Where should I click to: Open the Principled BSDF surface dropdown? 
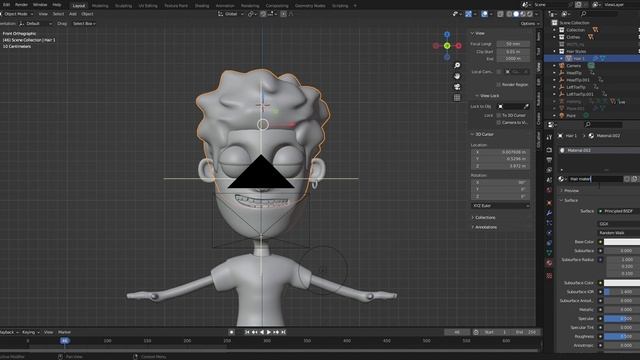click(620, 211)
